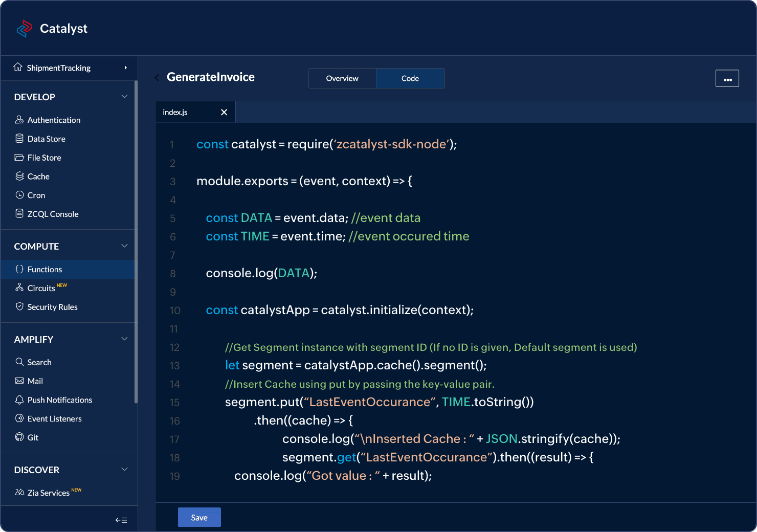Screen dimensions: 757x532
Task: Click the Data Store database icon
Action: [x=19, y=139]
